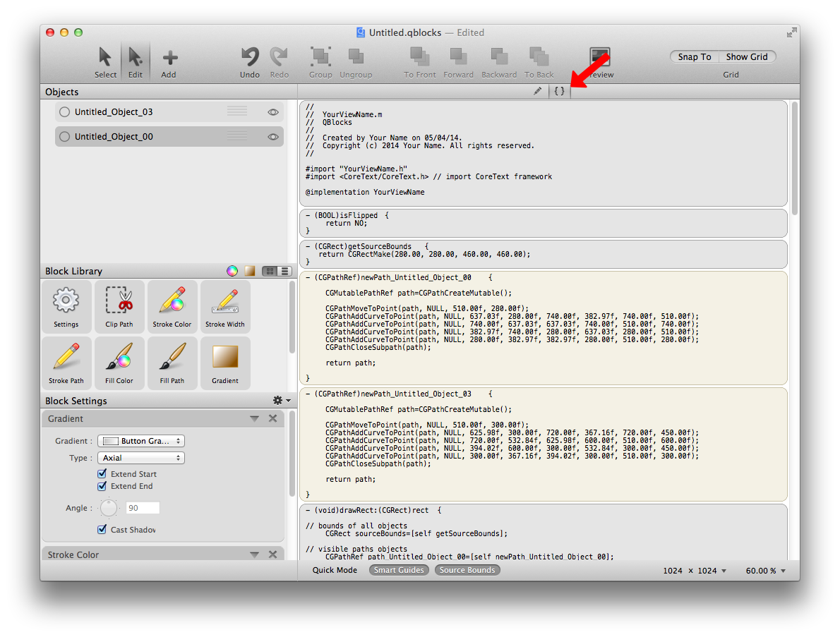Click the newPath_Untitled_Object_00 code block
The image size is (840, 637).
544,327
